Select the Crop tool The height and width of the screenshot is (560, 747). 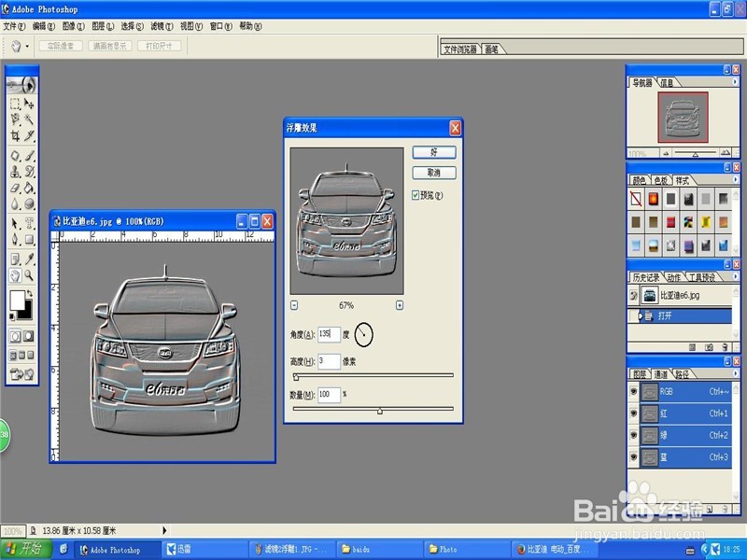(15, 135)
